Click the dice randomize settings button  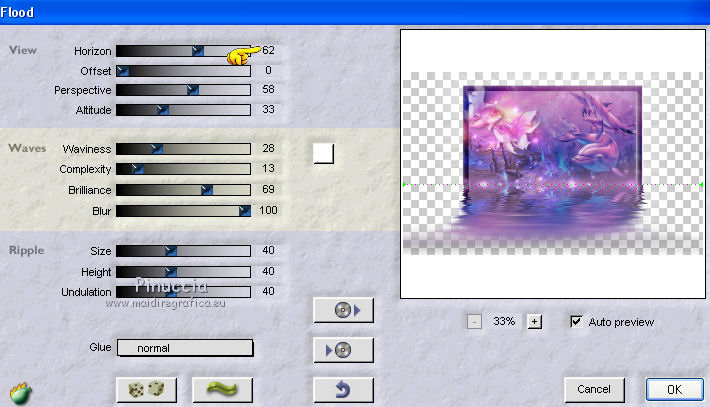(146, 389)
